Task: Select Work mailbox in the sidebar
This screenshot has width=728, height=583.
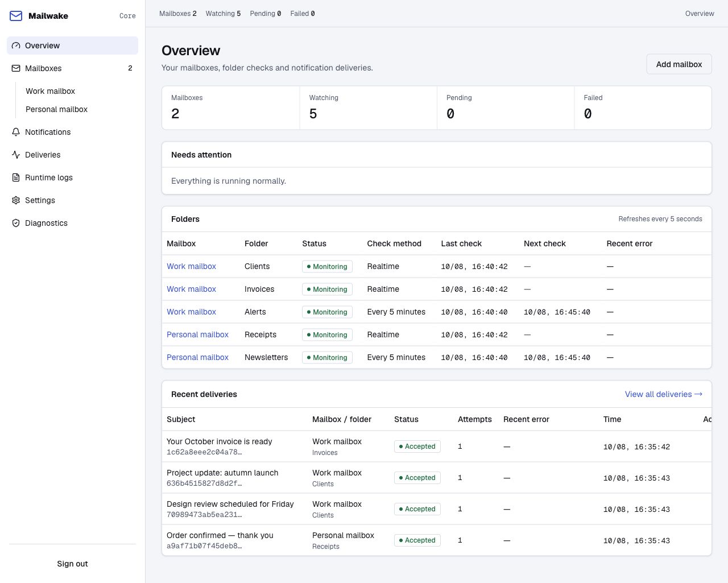Action: pyautogui.click(x=50, y=91)
